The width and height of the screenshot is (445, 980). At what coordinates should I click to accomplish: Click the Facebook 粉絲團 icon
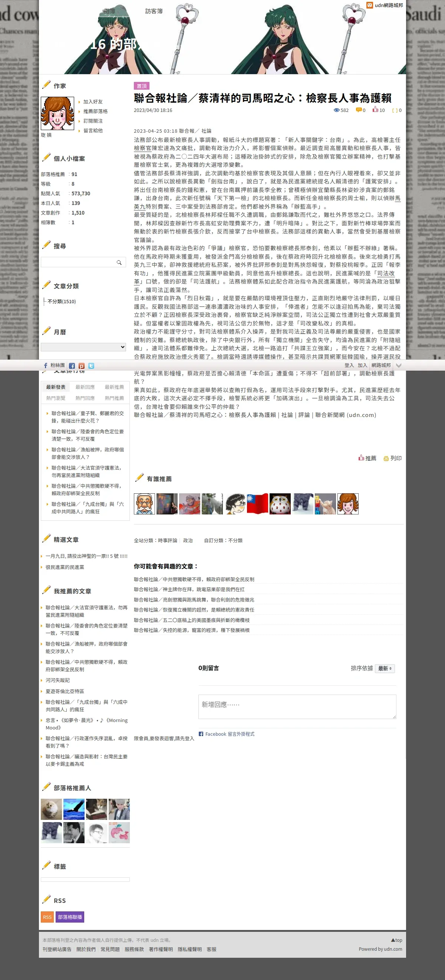[46, 365]
